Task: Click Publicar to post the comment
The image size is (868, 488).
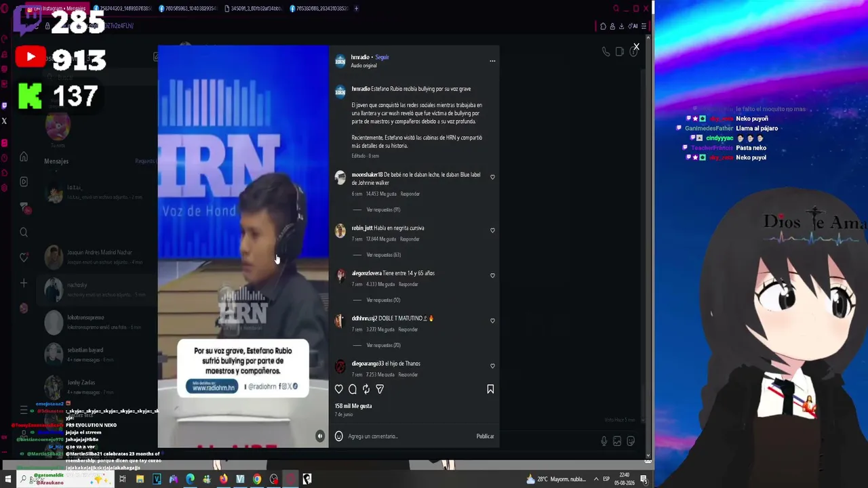Action: tap(485, 436)
